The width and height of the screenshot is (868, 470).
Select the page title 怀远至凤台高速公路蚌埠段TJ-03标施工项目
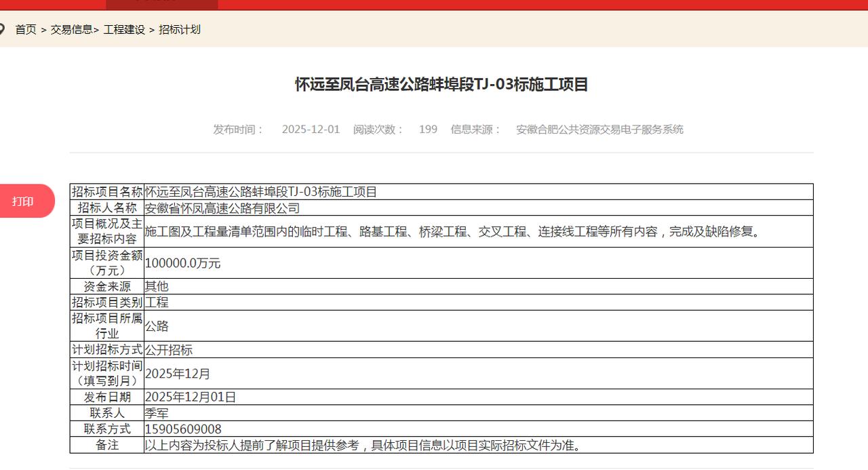tap(441, 85)
